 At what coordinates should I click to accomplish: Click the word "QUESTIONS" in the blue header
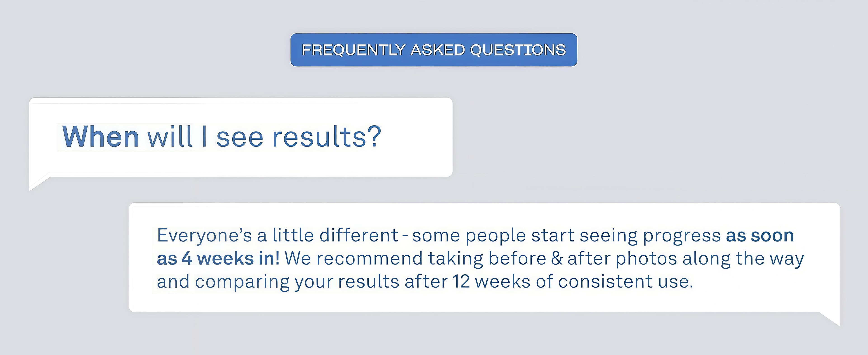(518, 50)
